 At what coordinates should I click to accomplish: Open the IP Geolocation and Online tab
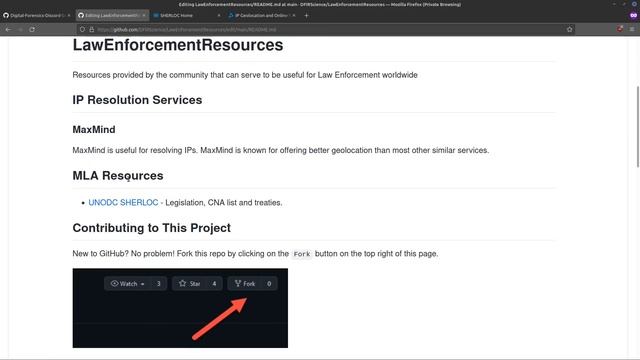click(262, 16)
